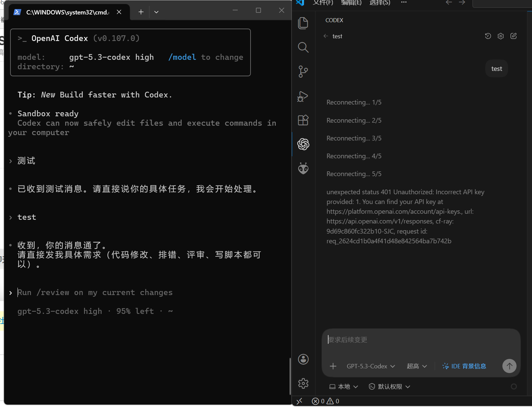Open Codex panel settings gear
Viewport: 532px width, 410px height.
point(501,36)
